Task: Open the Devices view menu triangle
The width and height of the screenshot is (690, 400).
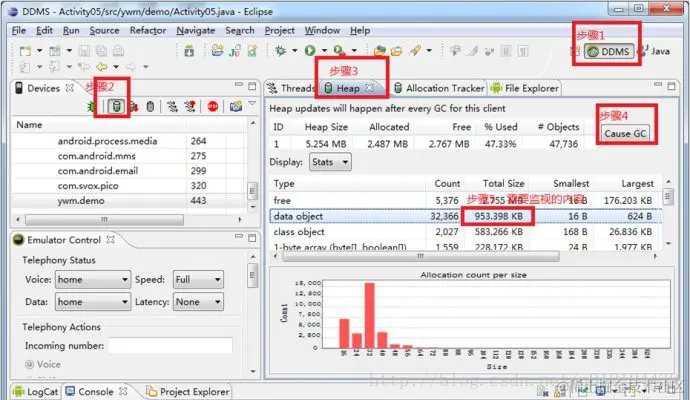Action: pos(253,103)
